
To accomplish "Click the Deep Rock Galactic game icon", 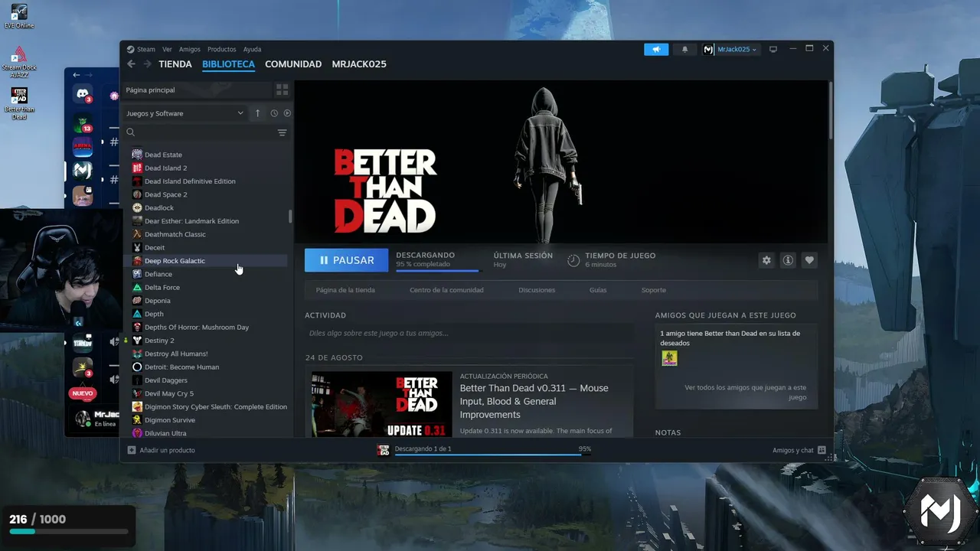I will click(137, 261).
